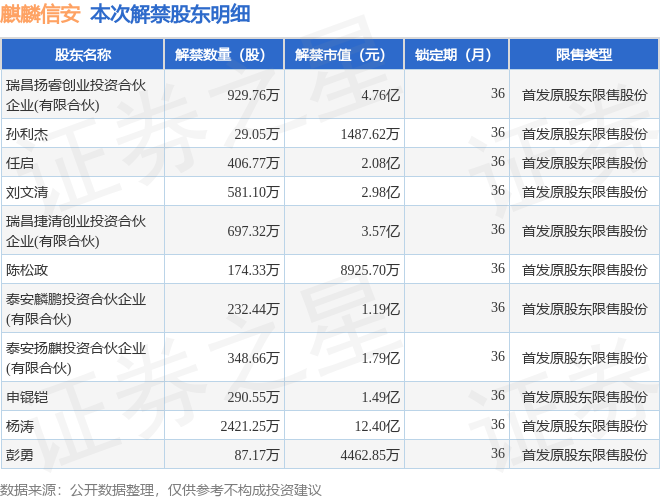Click the market value 4.76亿
Image resolution: width=660 pixels, height=499 pixels.
(x=380, y=96)
